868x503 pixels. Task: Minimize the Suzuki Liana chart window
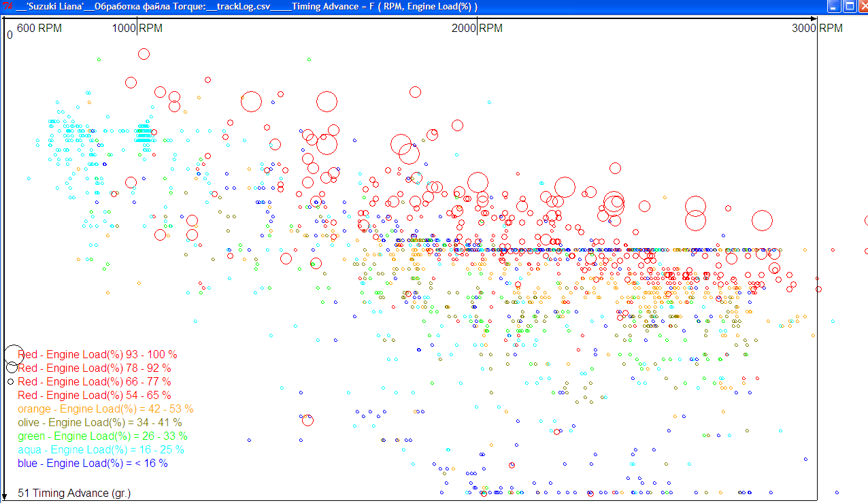(834, 7)
